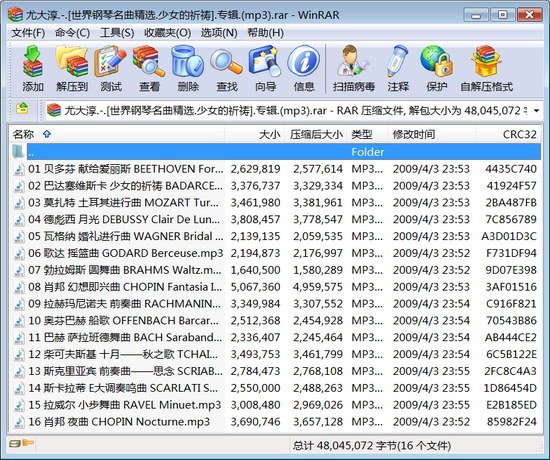Click the parent folder icon in list
Viewport: 550px width, 460px height.
pos(18,152)
